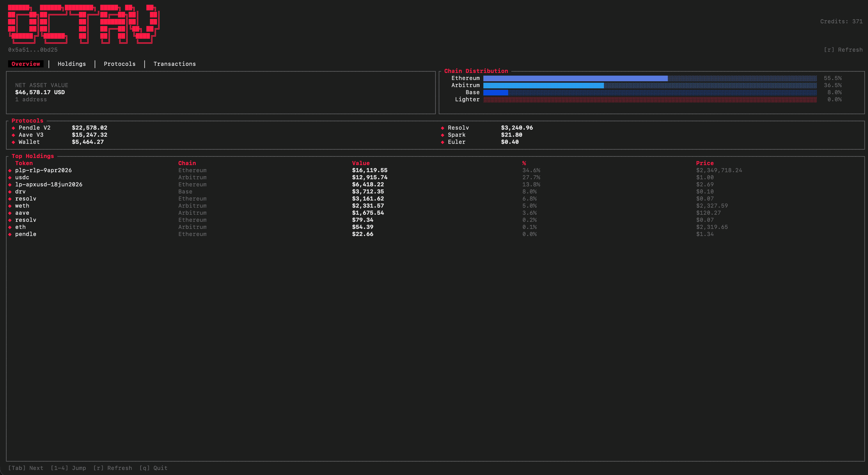
Task: Select the diamond icon beside Resolv protocol
Action: (442, 128)
